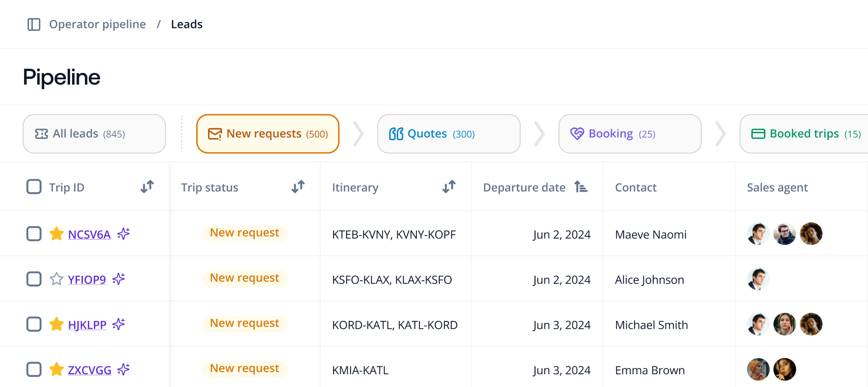Click AI sparkle icon beside YFIOP9
Image resolution: width=868 pixels, height=387 pixels.
[119, 279]
